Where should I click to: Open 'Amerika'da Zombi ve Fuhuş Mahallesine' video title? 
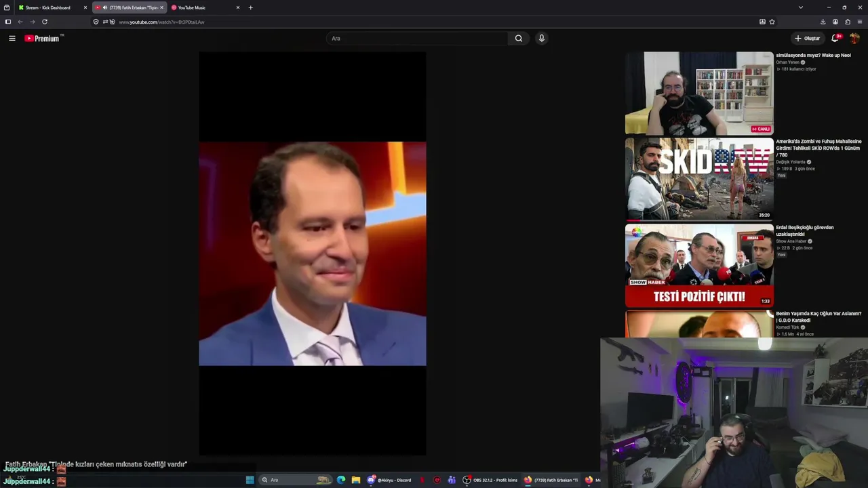[818, 148]
